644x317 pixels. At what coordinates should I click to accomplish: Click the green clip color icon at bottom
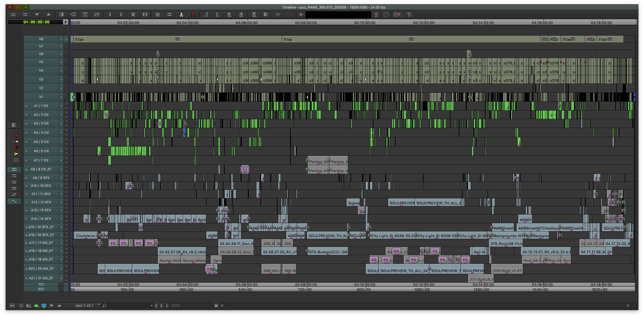pyautogui.click(x=36, y=306)
